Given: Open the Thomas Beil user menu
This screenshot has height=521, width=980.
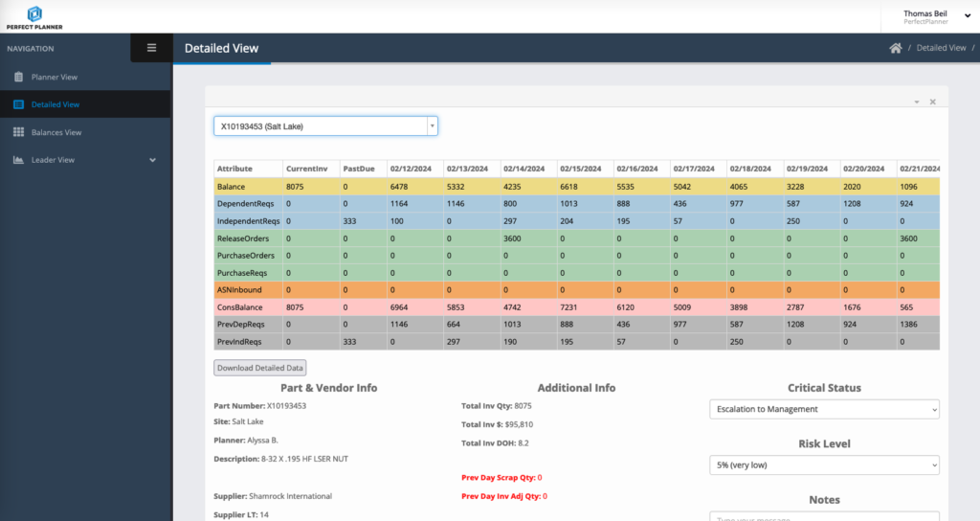Looking at the screenshot, I should click(925, 16).
